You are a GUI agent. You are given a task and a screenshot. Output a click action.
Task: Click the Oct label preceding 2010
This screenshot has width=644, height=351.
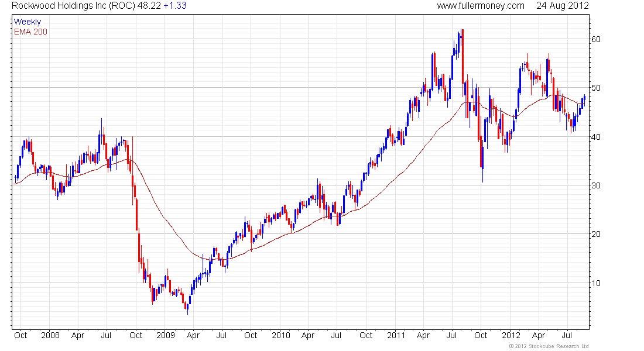251,335
